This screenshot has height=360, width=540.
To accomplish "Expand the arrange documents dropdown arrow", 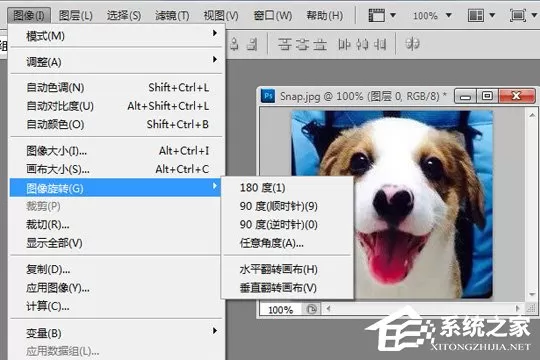I will point(492,16).
